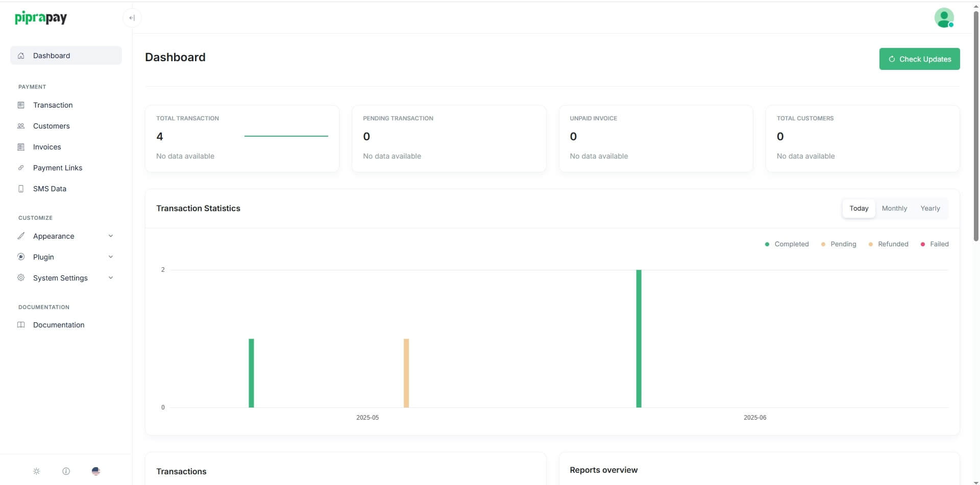Image resolution: width=980 pixels, height=485 pixels.
Task: Click the Dashboard home icon
Action: (x=21, y=56)
